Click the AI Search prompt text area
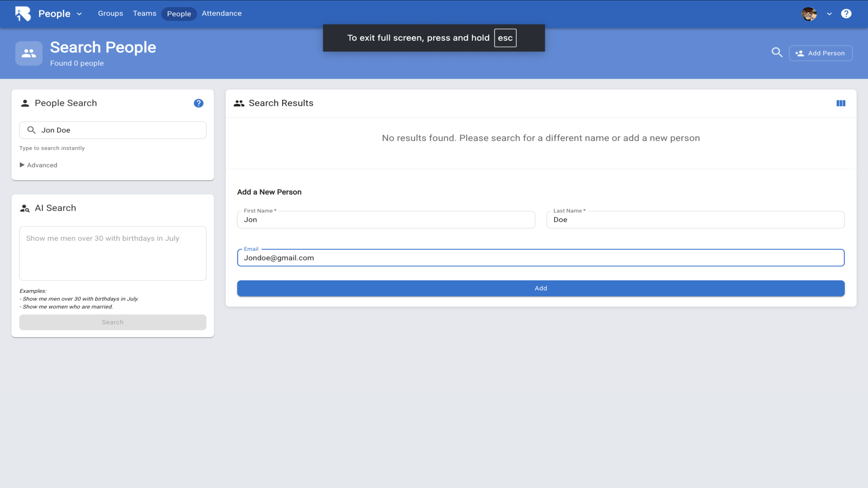The height and width of the screenshot is (488, 868). (x=113, y=253)
